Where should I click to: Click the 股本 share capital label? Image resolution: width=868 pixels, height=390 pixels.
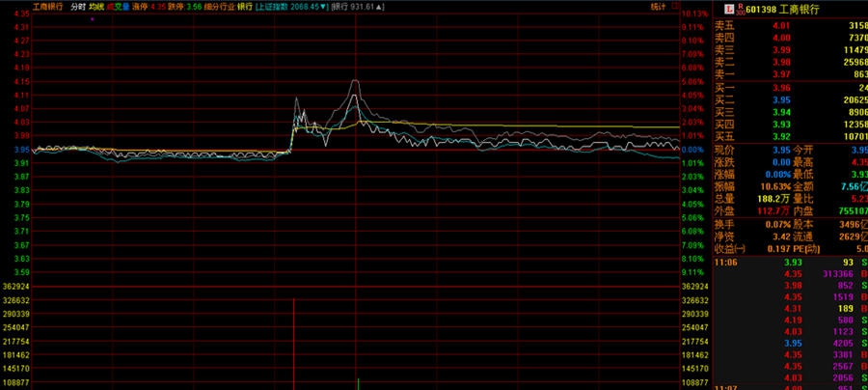[x=803, y=224]
